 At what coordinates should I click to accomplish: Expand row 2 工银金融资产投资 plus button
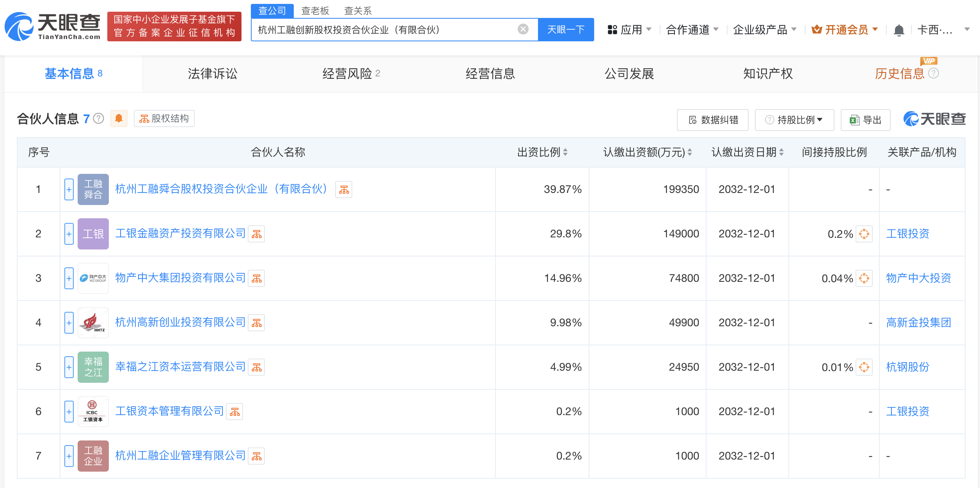click(69, 234)
